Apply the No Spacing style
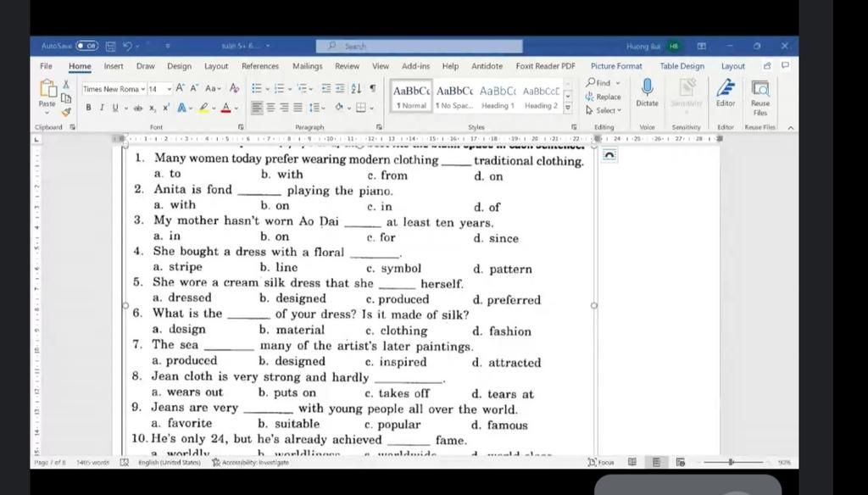868x495 pixels. coord(454,97)
